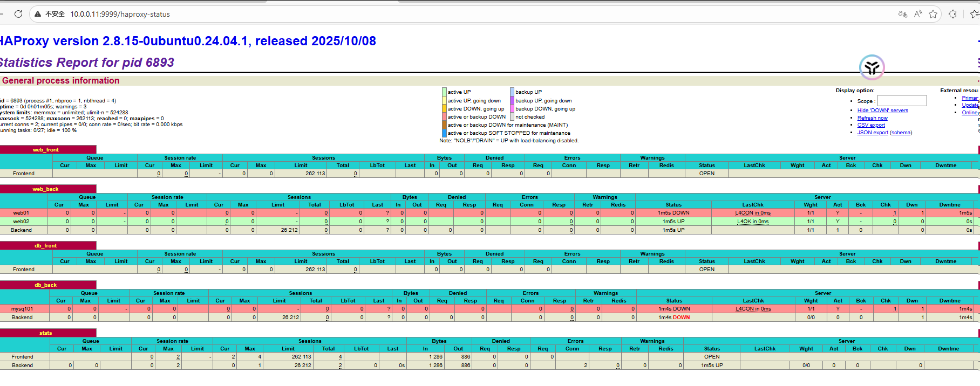The height and width of the screenshot is (386, 980).
Task: Select the mysql101 server name
Action: tap(22, 309)
